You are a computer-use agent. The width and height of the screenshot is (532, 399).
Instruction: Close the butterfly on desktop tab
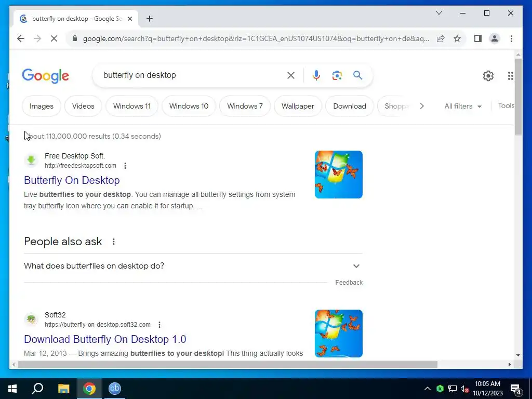coord(129,19)
